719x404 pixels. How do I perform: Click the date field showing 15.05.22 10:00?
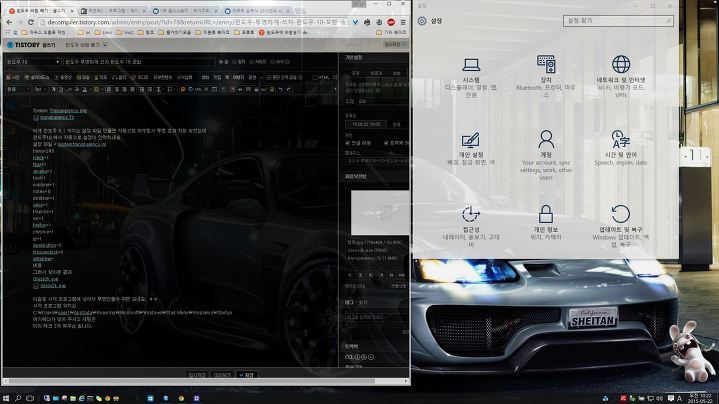[366, 124]
